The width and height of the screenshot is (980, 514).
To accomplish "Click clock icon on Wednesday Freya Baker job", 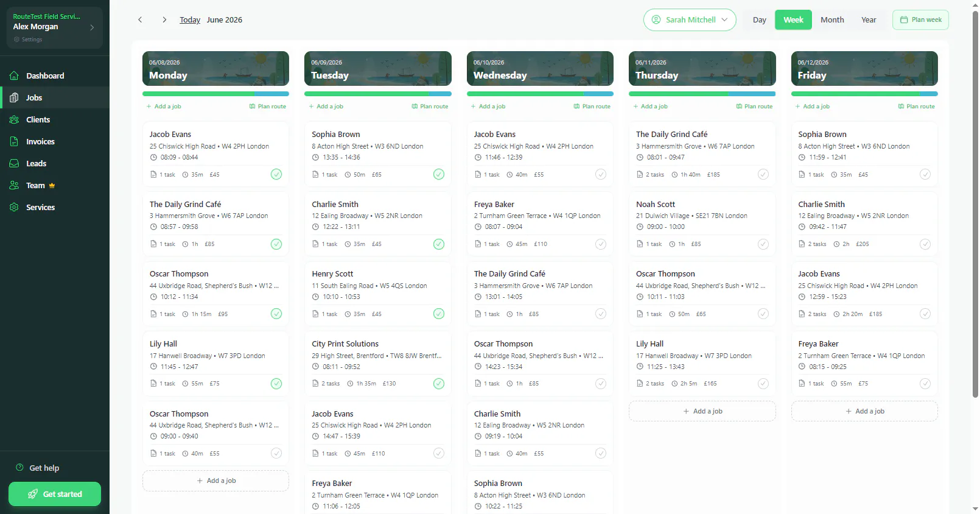I will (x=478, y=227).
